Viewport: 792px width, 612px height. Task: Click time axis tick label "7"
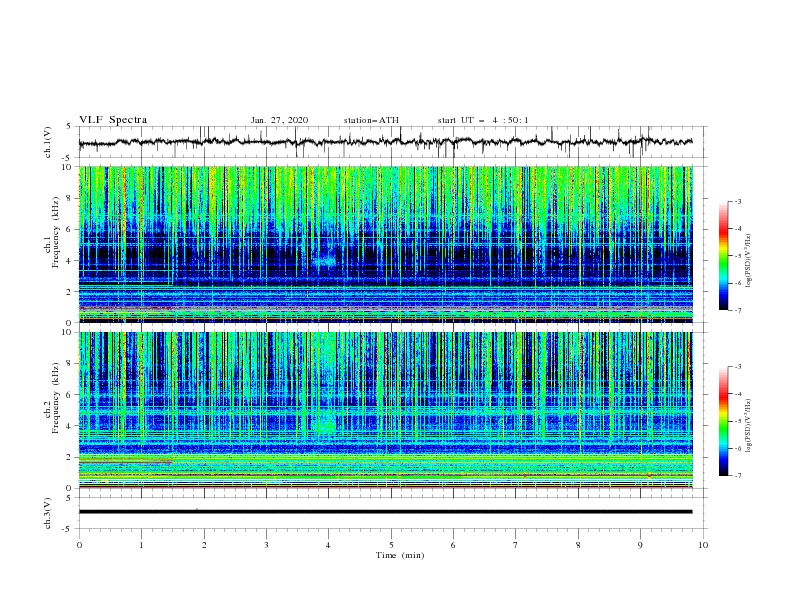(x=516, y=545)
